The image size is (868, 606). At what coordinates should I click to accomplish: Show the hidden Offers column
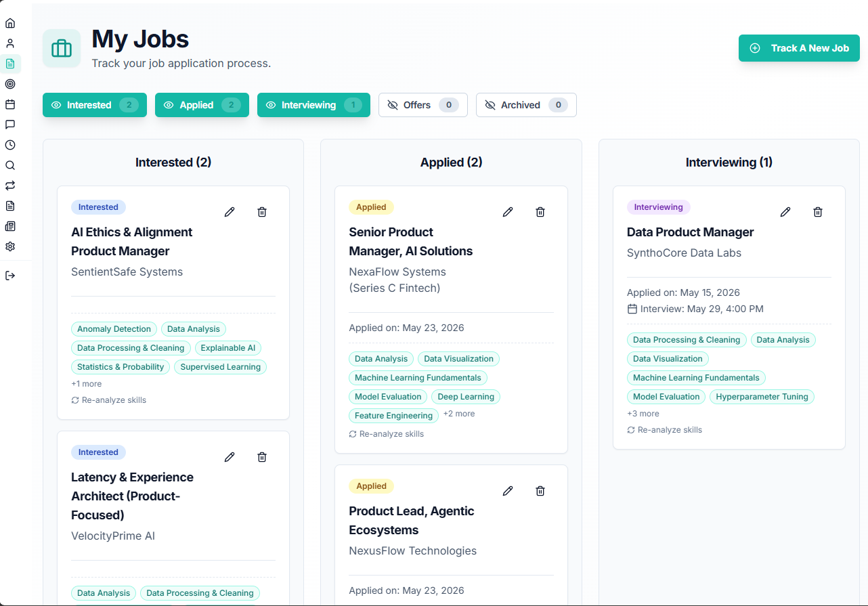point(423,105)
